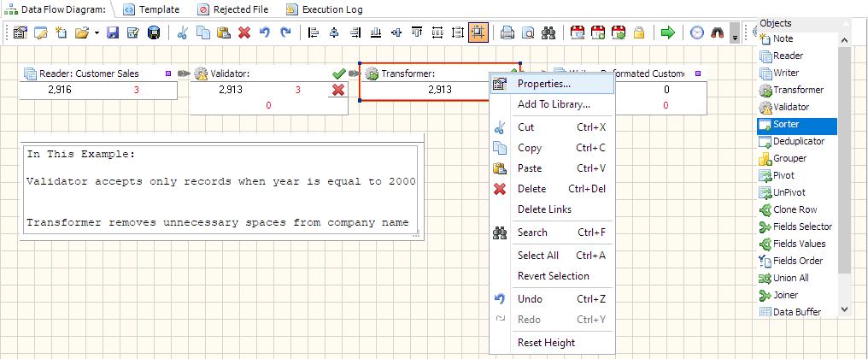Choose Search in the context menu
This screenshot has height=359, width=868.
[x=553, y=232]
